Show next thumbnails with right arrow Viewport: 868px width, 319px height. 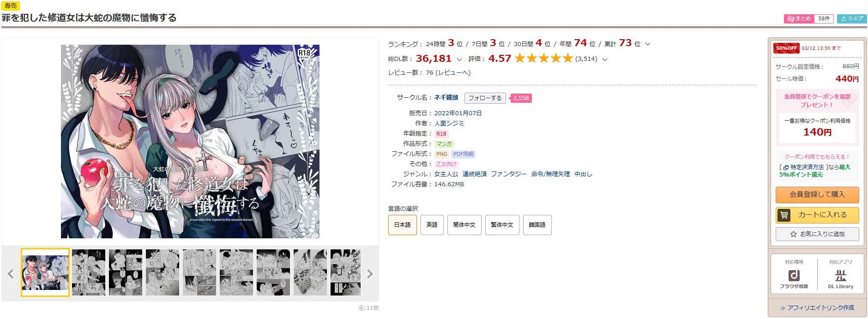[369, 274]
